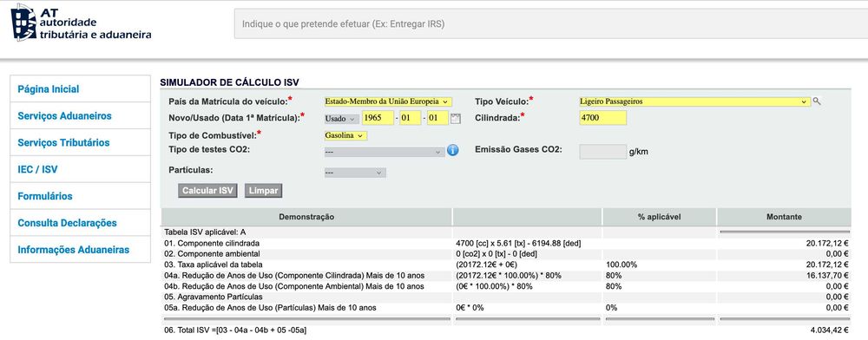
Task: Click the formula '(0€ * 100.00%) * 80%'
Action: click(x=494, y=286)
